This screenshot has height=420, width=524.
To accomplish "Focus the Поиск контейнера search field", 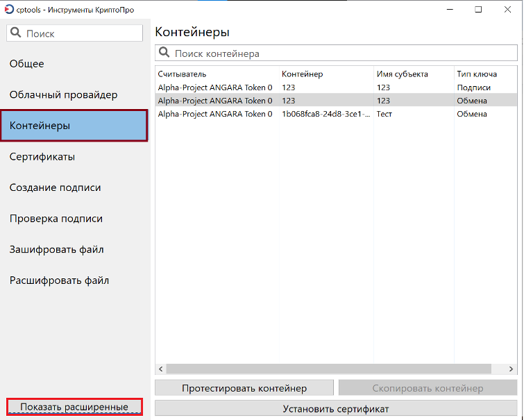I will (x=336, y=53).
